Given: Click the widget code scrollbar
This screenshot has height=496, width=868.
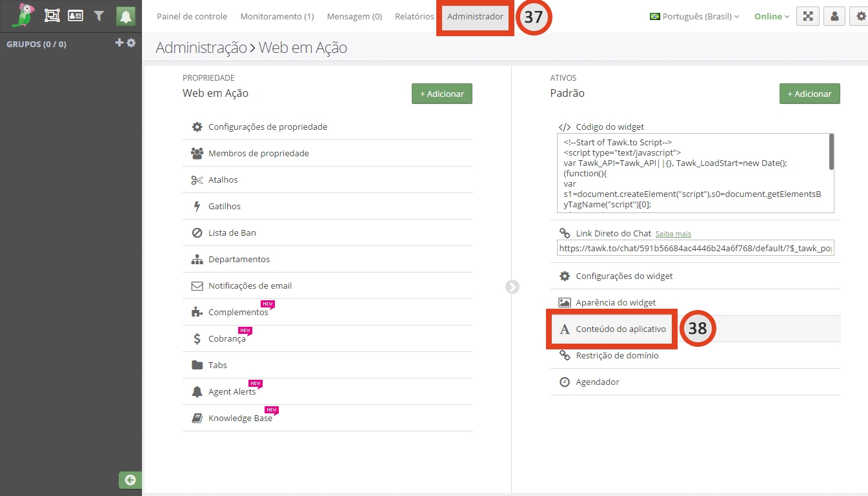Looking at the screenshot, I should pos(831,152).
